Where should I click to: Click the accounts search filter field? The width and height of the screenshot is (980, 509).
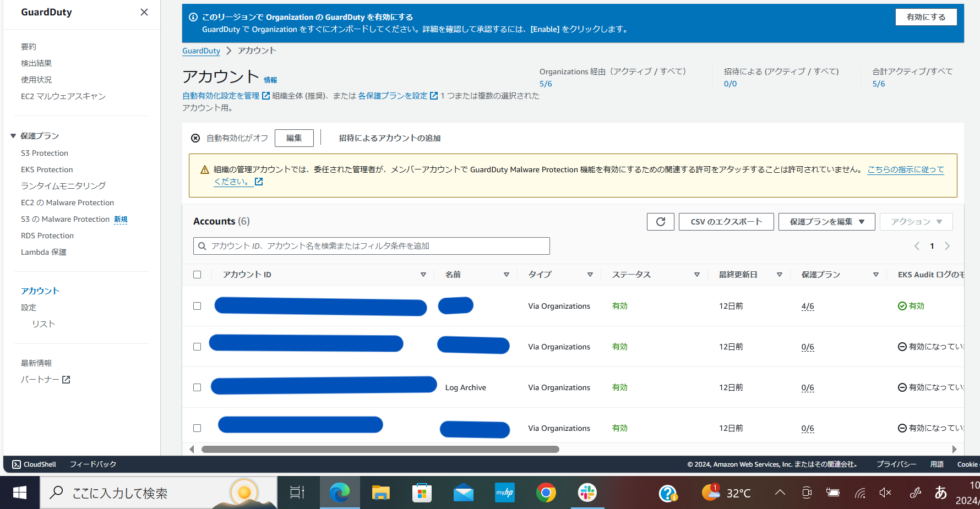click(372, 246)
